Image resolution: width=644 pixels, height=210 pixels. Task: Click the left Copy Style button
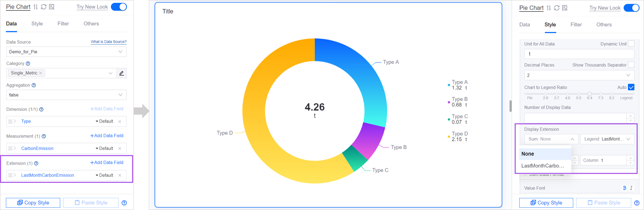[33, 203]
